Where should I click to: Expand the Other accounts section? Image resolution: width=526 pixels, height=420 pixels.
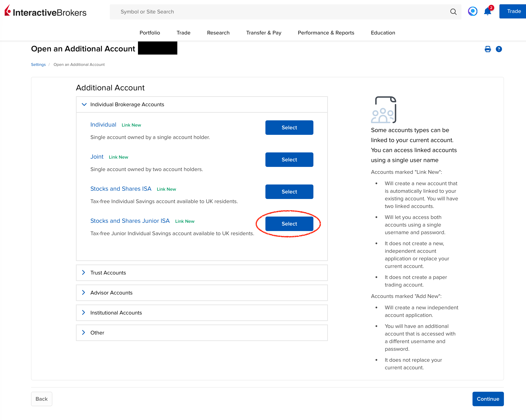pos(84,332)
